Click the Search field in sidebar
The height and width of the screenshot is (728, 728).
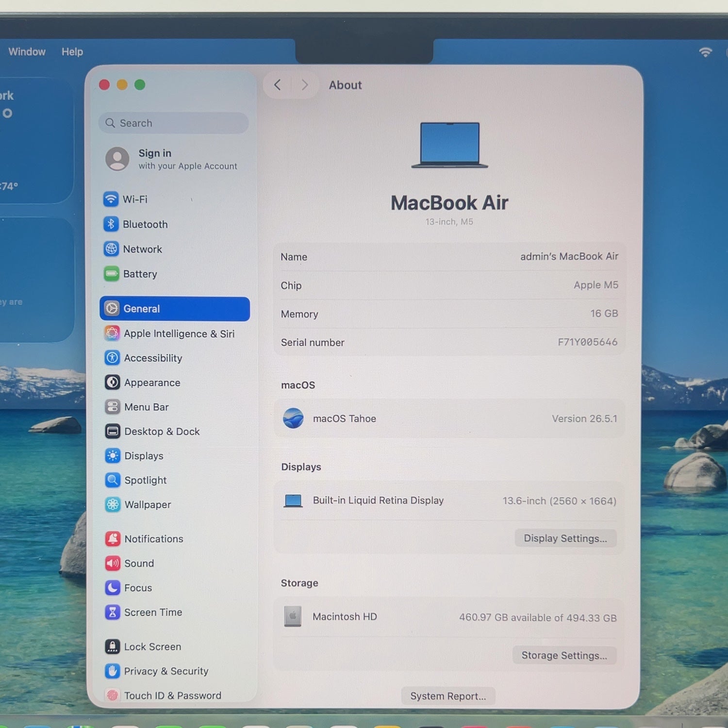tap(174, 123)
